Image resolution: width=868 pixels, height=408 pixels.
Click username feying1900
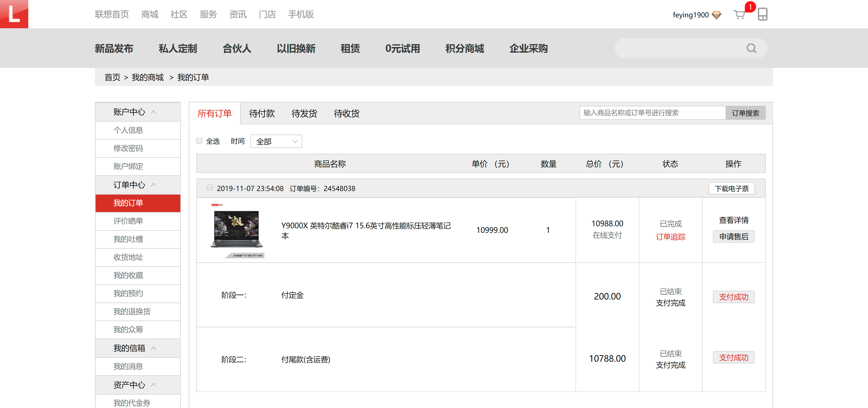click(690, 15)
